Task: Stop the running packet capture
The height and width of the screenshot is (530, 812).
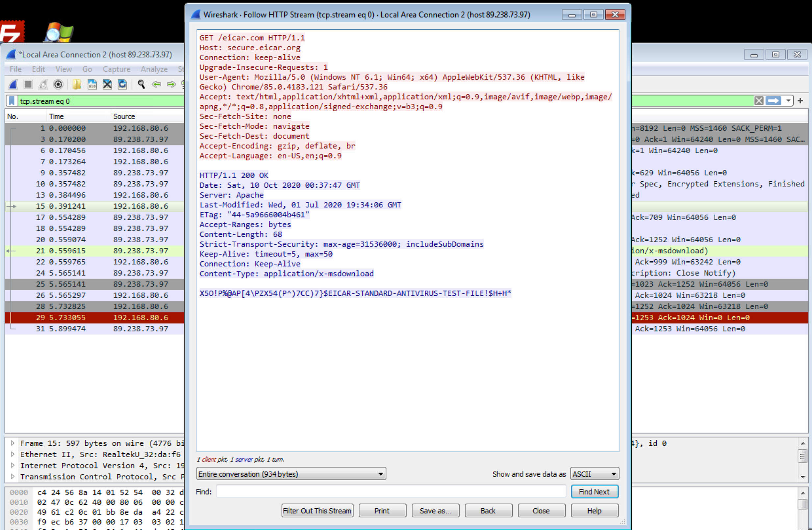Action: click(x=28, y=84)
